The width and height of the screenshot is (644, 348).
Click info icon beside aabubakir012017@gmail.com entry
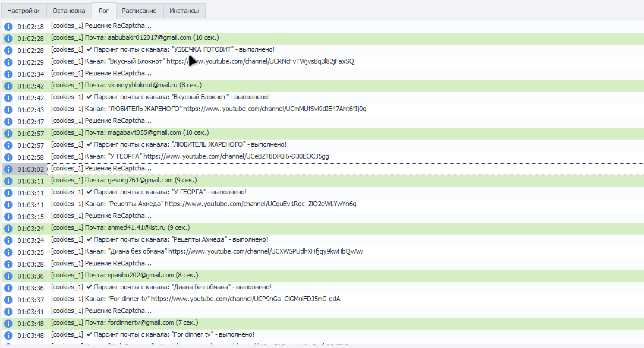tap(8, 39)
